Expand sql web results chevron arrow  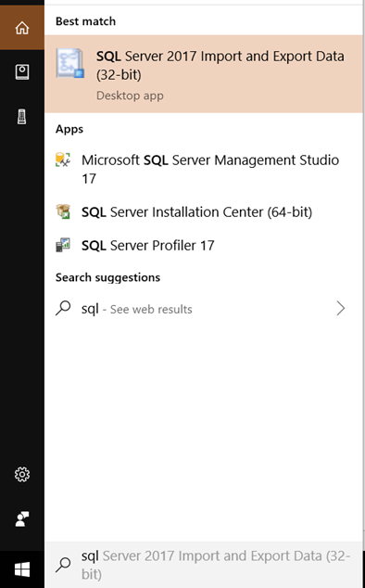tap(340, 308)
